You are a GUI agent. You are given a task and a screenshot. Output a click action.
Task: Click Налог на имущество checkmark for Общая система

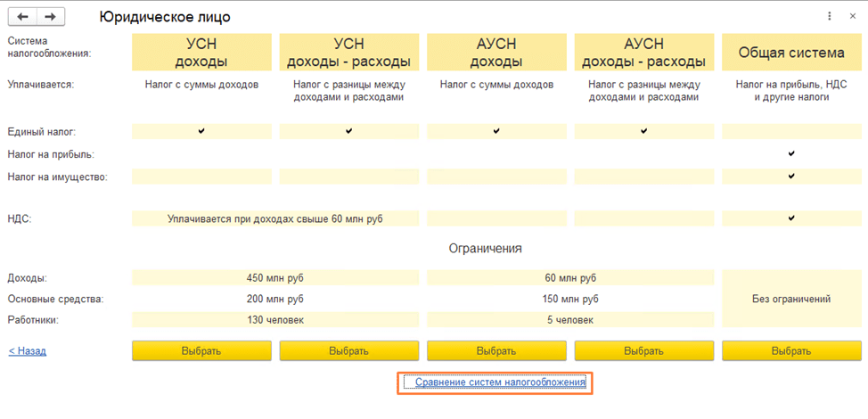[791, 177]
